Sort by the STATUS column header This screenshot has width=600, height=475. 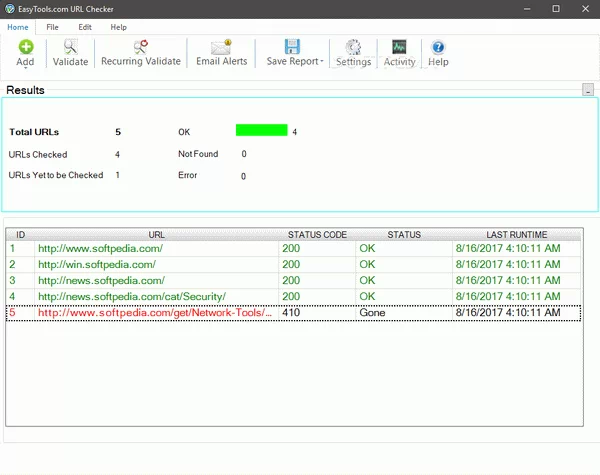coord(404,235)
